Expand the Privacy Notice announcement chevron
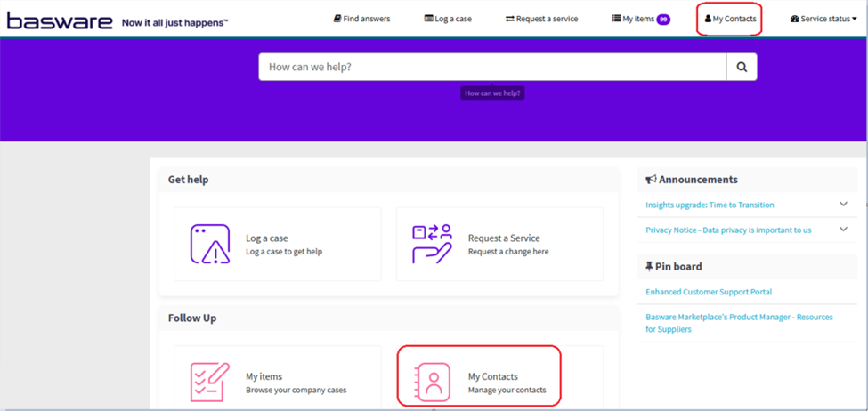 point(843,230)
